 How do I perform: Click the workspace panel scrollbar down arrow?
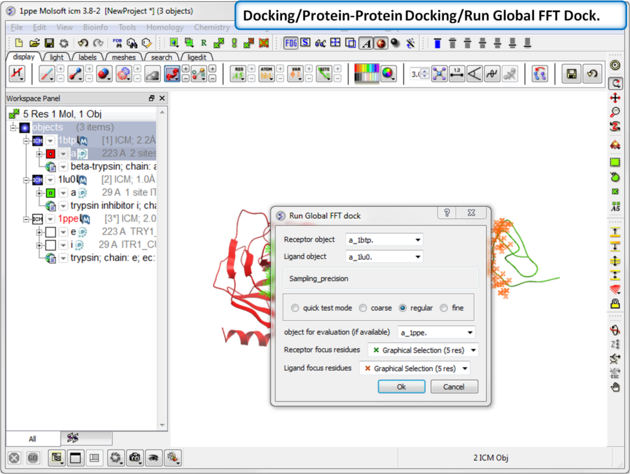coord(162,425)
